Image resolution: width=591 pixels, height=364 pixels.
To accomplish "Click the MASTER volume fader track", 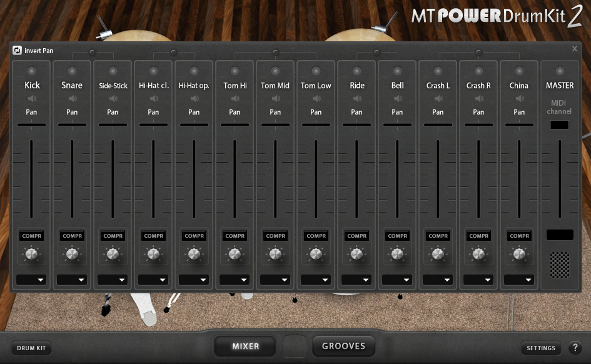I will [560, 179].
